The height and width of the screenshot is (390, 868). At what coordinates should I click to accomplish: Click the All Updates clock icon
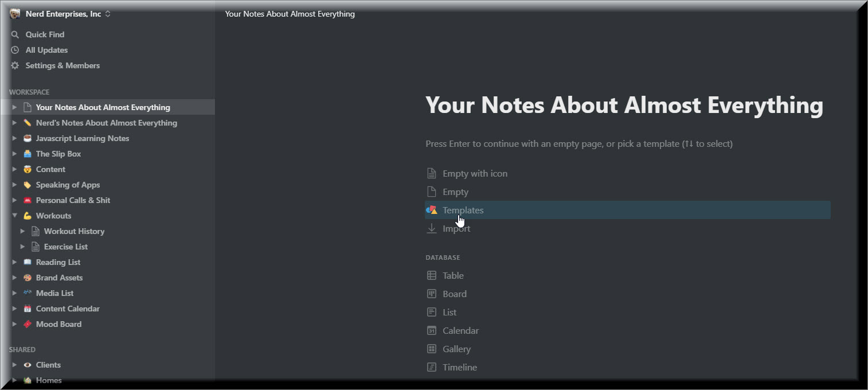pos(15,50)
